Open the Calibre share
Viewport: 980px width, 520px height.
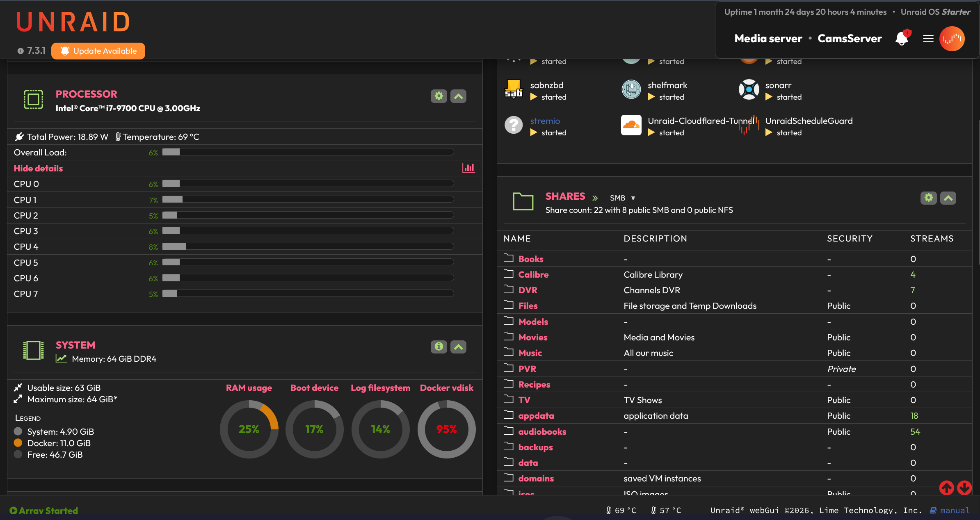[533, 275]
